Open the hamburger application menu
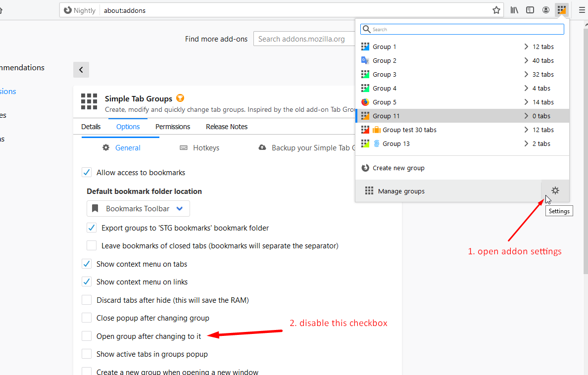Image resolution: width=588 pixels, height=375 pixels. pyautogui.click(x=582, y=10)
